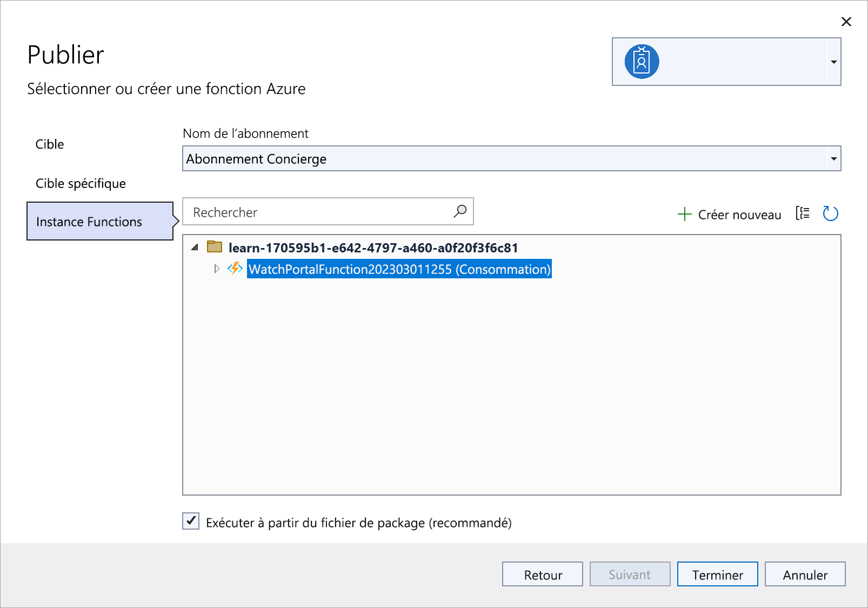This screenshot has width=868, height=608.
Task: Click the account badge icon
Action: pos(642,62)
